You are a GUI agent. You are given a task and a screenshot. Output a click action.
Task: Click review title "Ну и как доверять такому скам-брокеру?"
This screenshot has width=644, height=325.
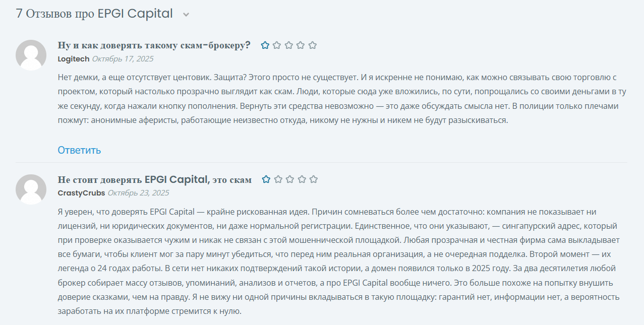[x=154, y=45]
